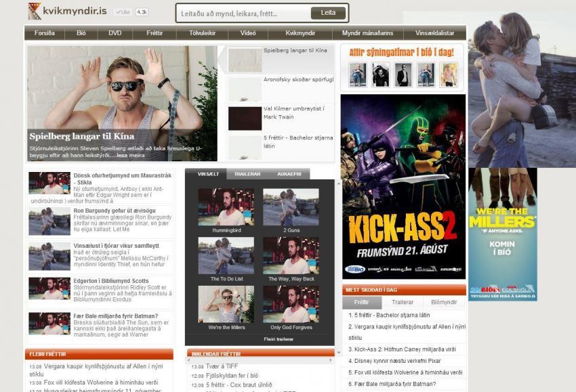Open the Vinsældalistar menu item
The width and height of the screenshot is (576, 392).
tap(434, 33)
